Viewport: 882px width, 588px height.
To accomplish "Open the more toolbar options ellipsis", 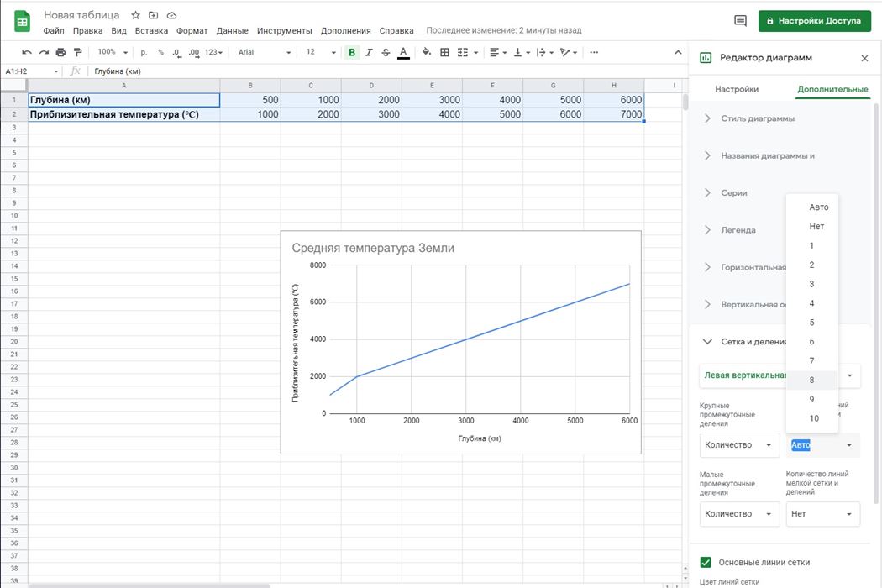I will coord(594,52).
